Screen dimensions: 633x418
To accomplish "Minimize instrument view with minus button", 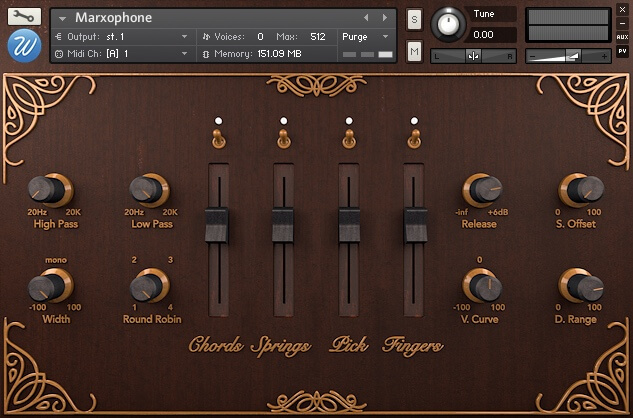I will 622,23.
